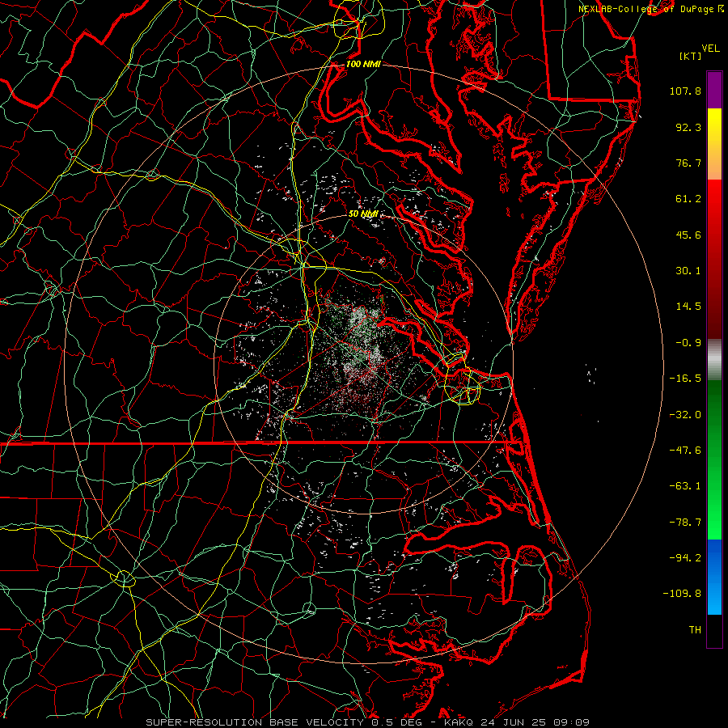Select the 76.7 scale value
The width and height of the screenshot is (728, 728).
(688, 163)
